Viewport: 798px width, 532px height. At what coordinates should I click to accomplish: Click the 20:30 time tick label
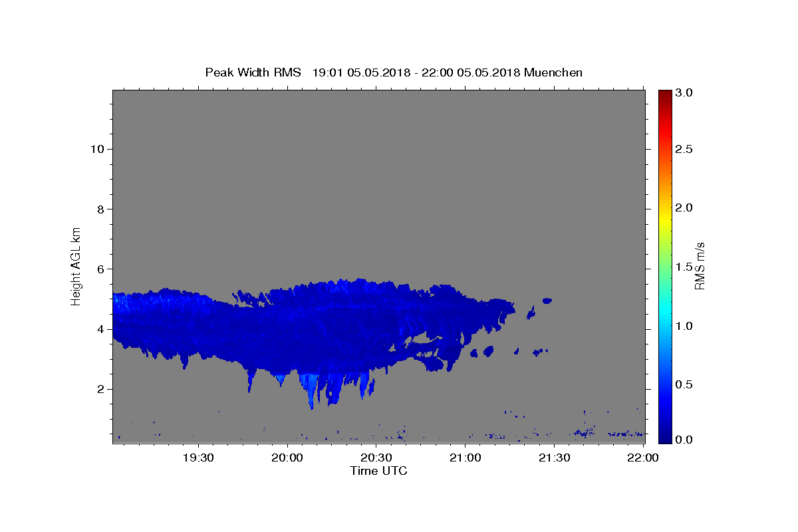click(376, 458)
